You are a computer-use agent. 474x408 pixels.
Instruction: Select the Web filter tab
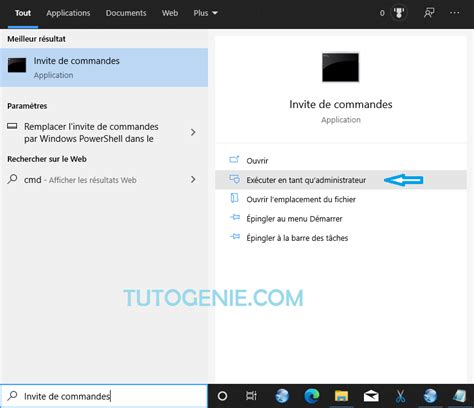[170, 13]
